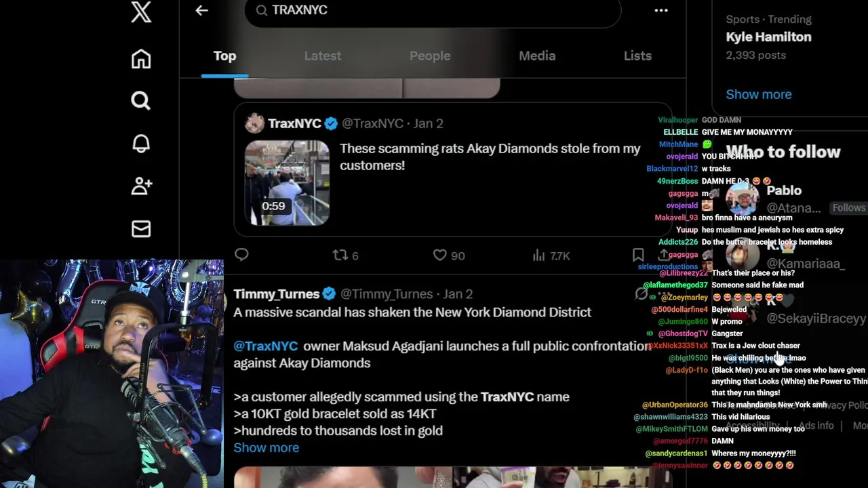Open Messages envelope icon
This screenshot has height=488, width=868.
[x=141, y=228]
